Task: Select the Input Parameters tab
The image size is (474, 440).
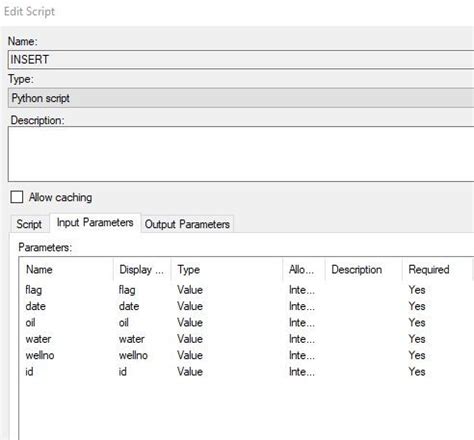Action: [x=95, y=222]
